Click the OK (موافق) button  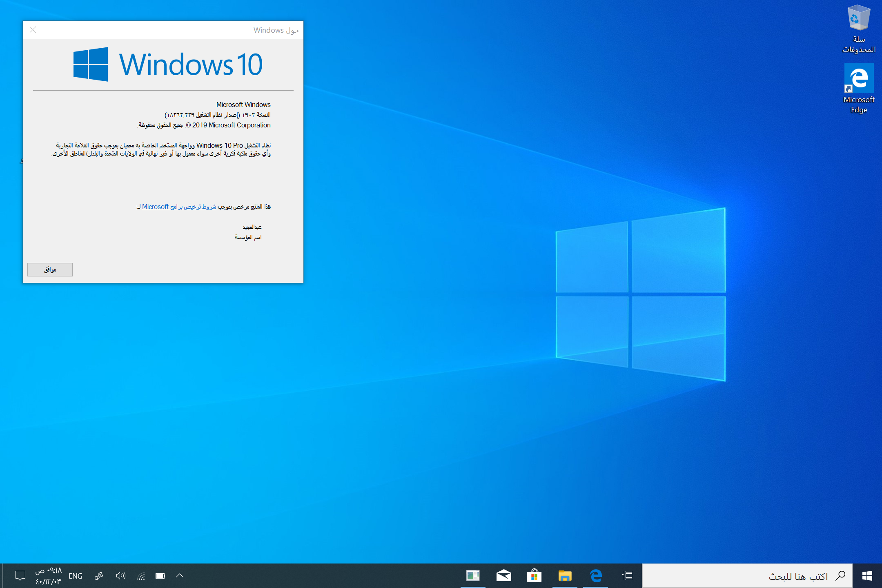coord(50,269)
